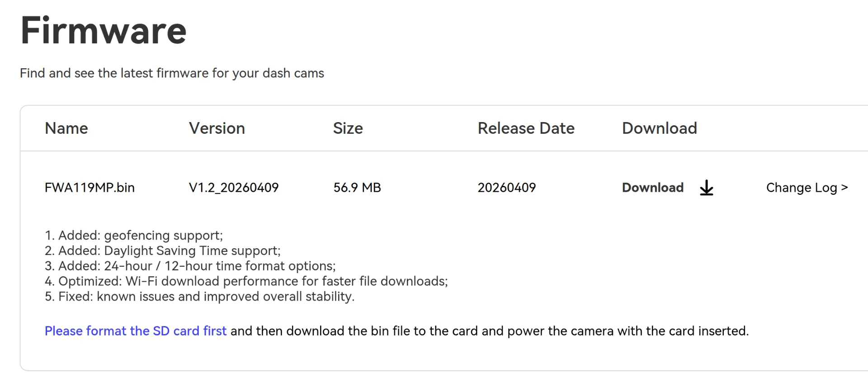Image resolution: width=868 pixels, height=392 pixels.
Task: Click the 24-hour / 12-hour format changelog line
Action: (190, 266)
